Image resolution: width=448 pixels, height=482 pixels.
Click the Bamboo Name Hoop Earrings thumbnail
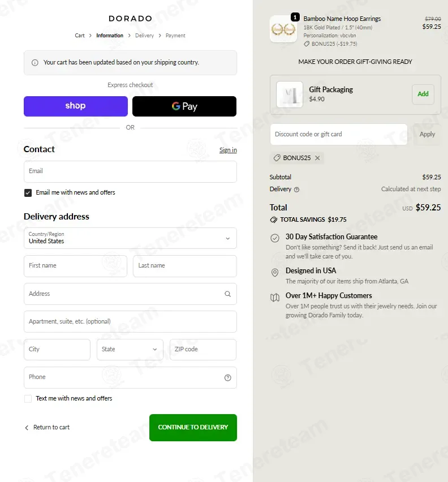(x=283, y=29)
